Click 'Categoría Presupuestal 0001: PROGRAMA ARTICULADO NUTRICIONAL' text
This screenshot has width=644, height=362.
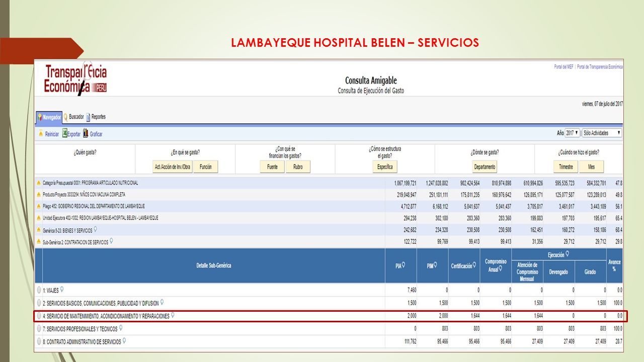pyautogui.click(x=90, y=183)
